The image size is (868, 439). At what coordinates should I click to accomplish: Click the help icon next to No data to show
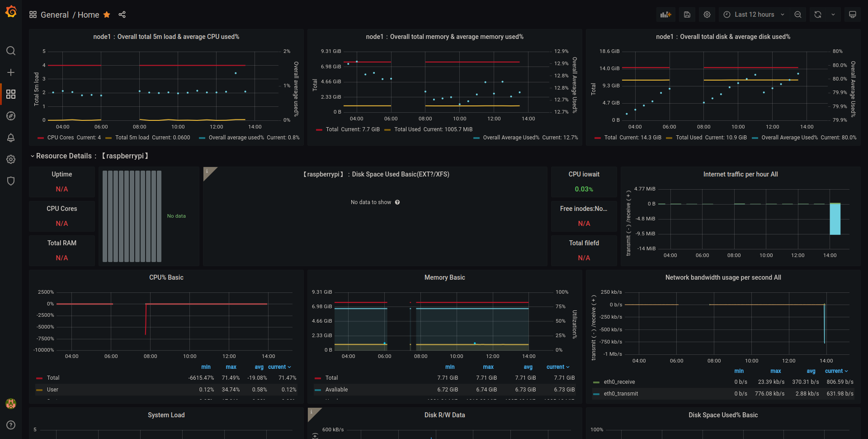(397, 202)
